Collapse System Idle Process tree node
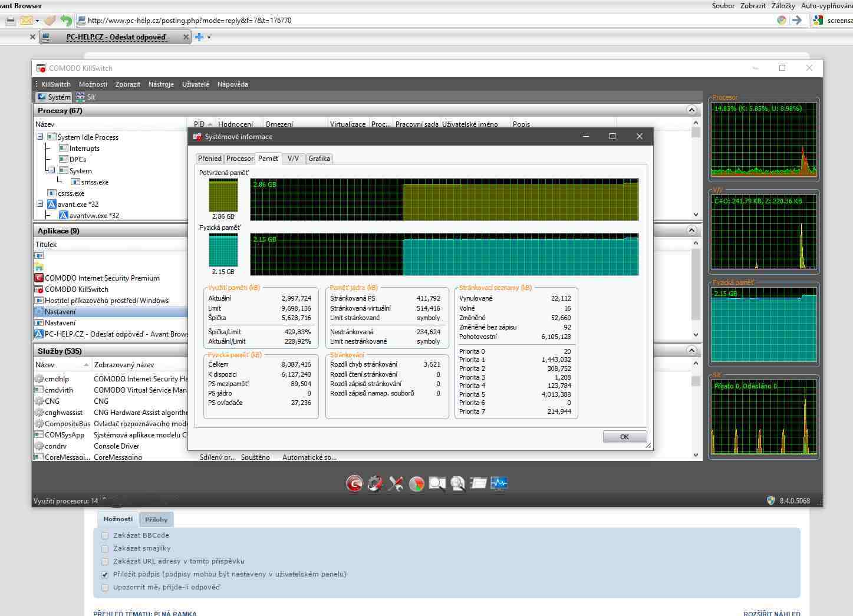Image resolution: width=853 pixels, height=616 pixels. 40,137
